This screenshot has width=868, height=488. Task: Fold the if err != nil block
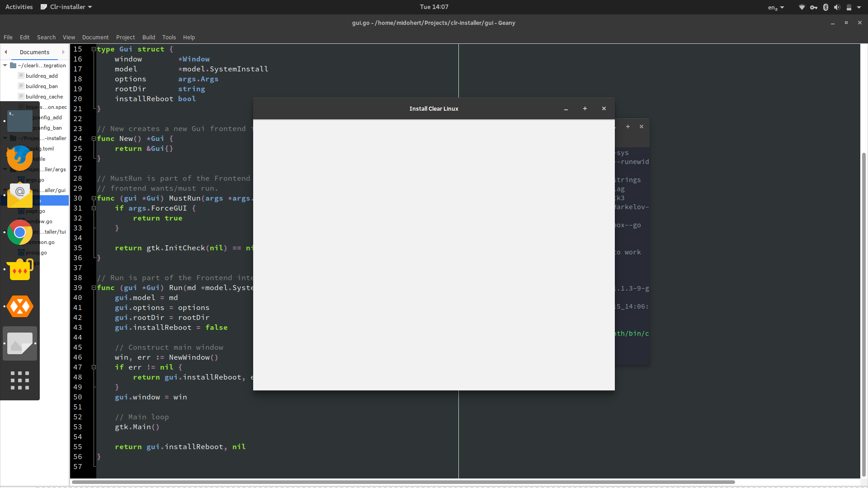pos(94,367)
